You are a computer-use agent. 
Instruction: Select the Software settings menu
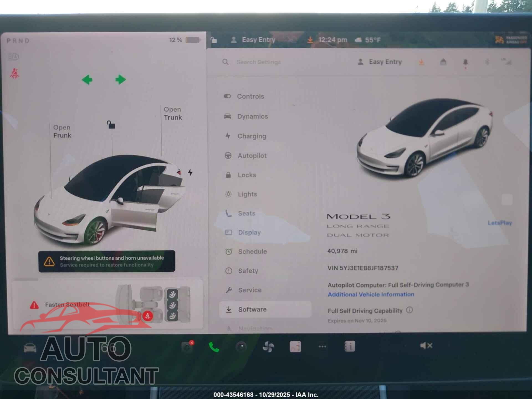coord(265,309)
